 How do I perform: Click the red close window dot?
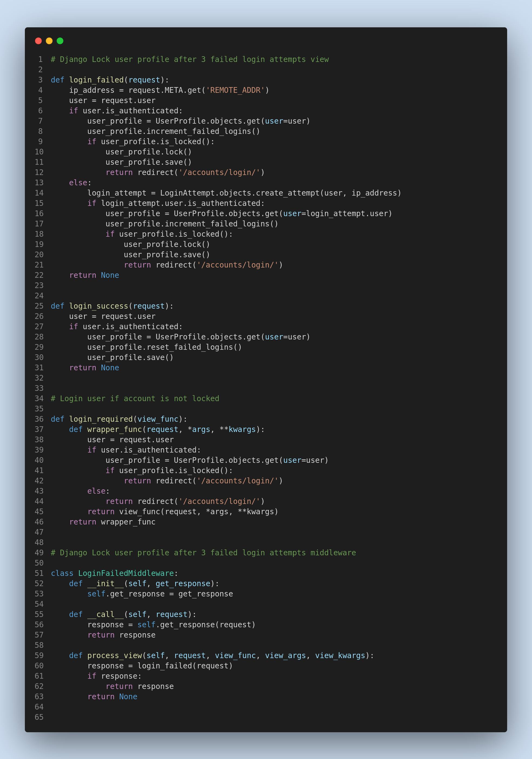[x=38, y=41]
